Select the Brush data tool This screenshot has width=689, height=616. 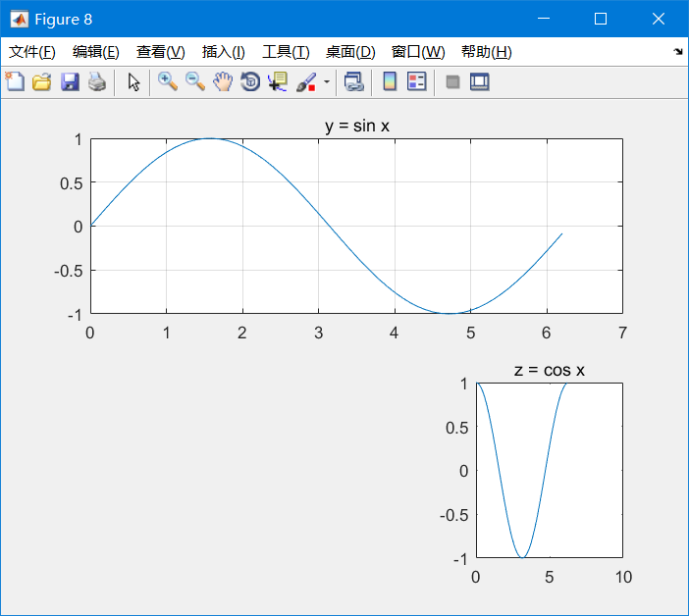pyautogui.click(x=306, y=81)
